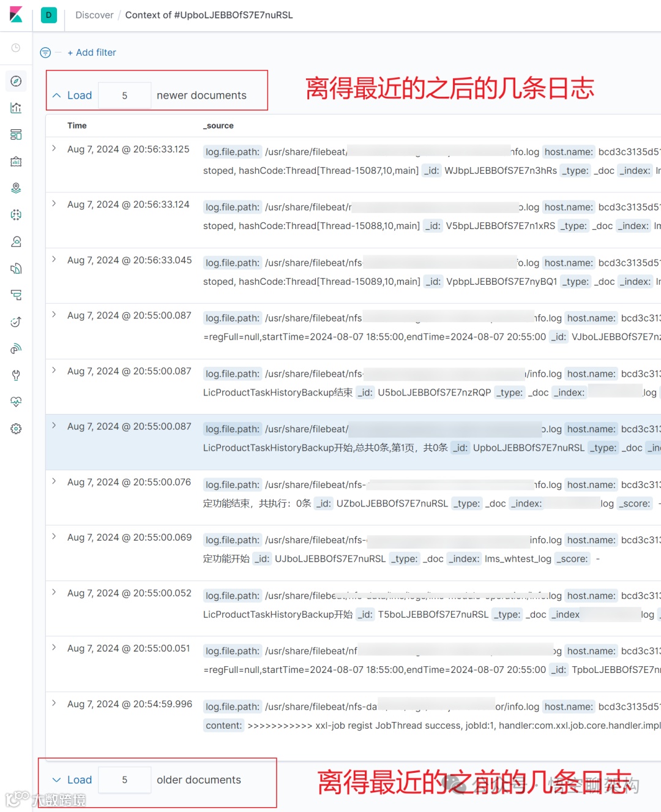661x812 pixels.
Task: Click host.name label in 20:56:33.045 row
Action: point(569,263)
